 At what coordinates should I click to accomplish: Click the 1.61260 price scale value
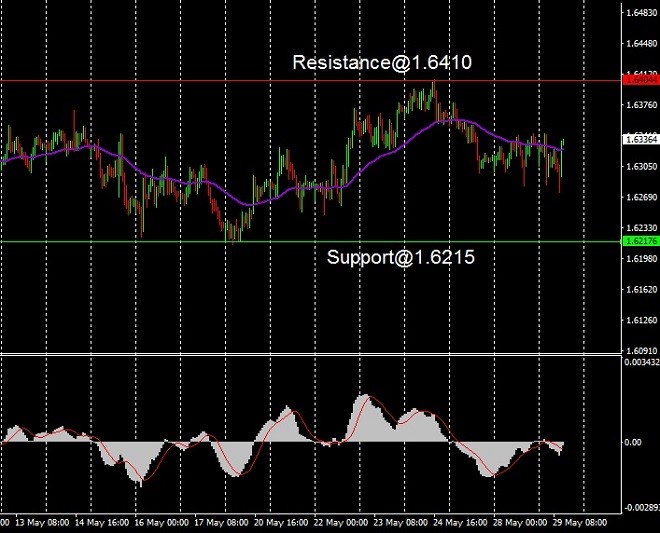click(642, 320)
